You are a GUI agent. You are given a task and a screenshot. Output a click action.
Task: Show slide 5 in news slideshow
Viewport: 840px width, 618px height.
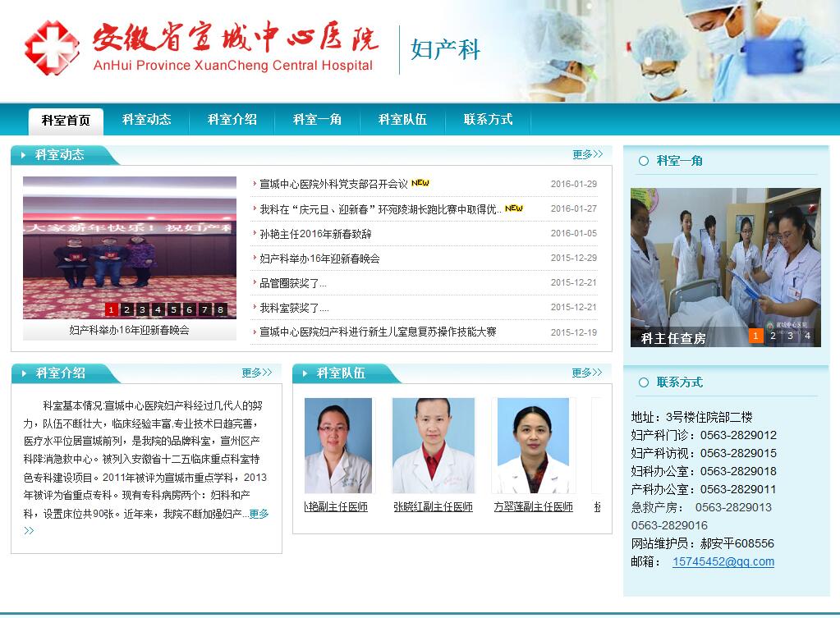click(x=173, y=309)
